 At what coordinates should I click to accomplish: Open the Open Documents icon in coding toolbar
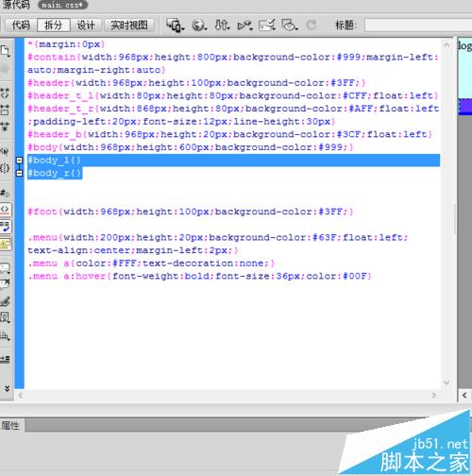point(5,51)
